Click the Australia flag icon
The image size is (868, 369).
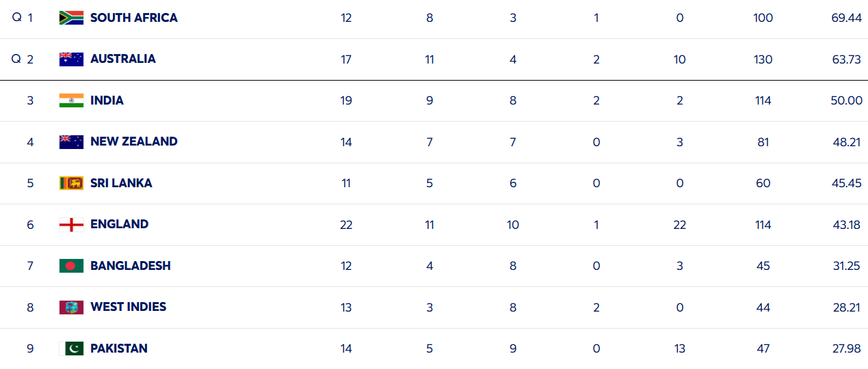tap(71, 59)
